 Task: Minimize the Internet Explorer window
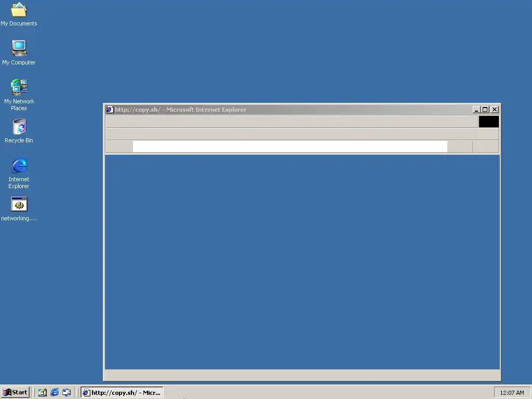[x=476, y=110]
